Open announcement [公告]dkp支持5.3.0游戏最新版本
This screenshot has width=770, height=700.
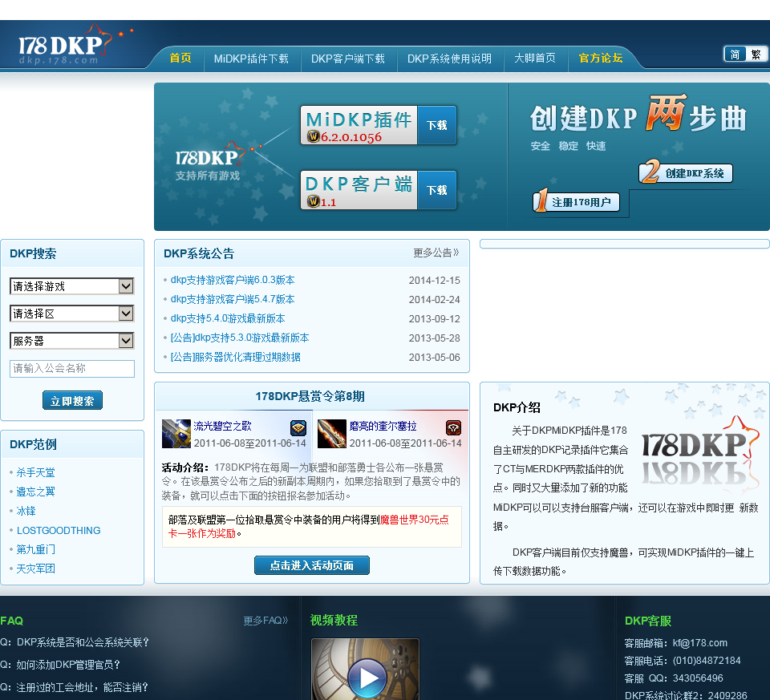click(240, 338)
